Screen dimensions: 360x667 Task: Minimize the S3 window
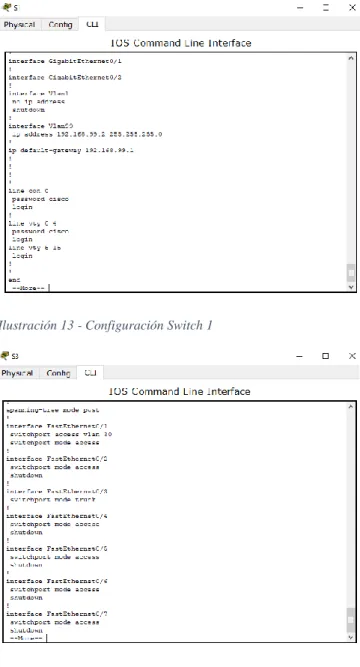(300, 356)
